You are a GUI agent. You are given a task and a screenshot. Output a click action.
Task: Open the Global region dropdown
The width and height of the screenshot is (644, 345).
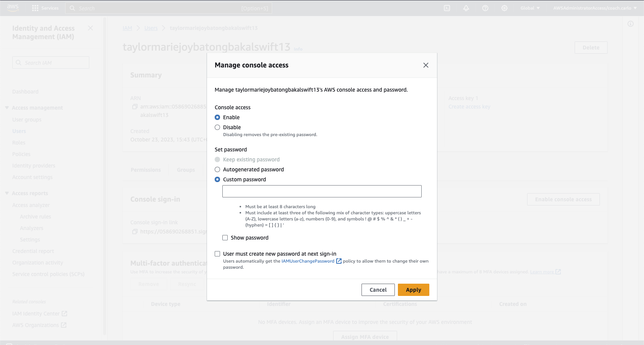[x=530, y=8]
